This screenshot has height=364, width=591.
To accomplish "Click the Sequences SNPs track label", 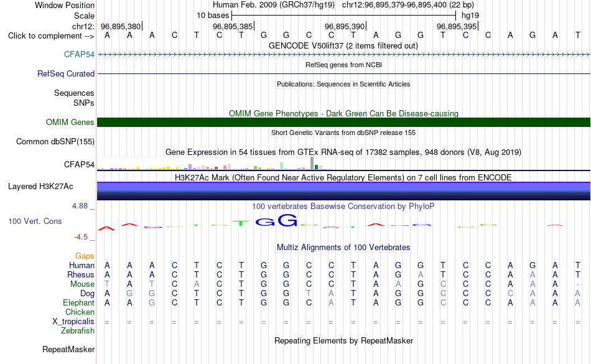I will coord(74,98).
